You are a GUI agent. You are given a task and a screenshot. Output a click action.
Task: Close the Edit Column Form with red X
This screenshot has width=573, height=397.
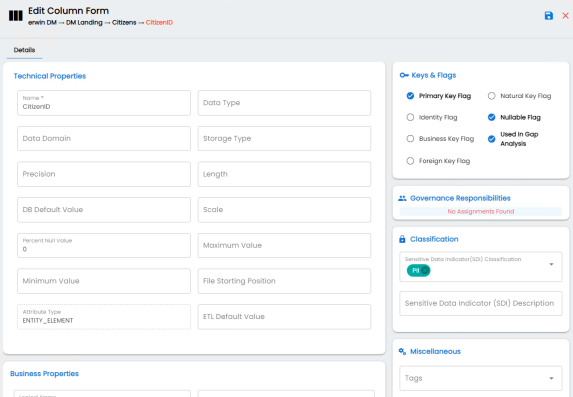565,16
